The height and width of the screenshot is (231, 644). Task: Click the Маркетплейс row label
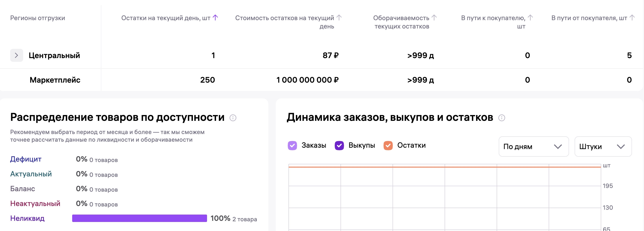click(x=55, y=80)
